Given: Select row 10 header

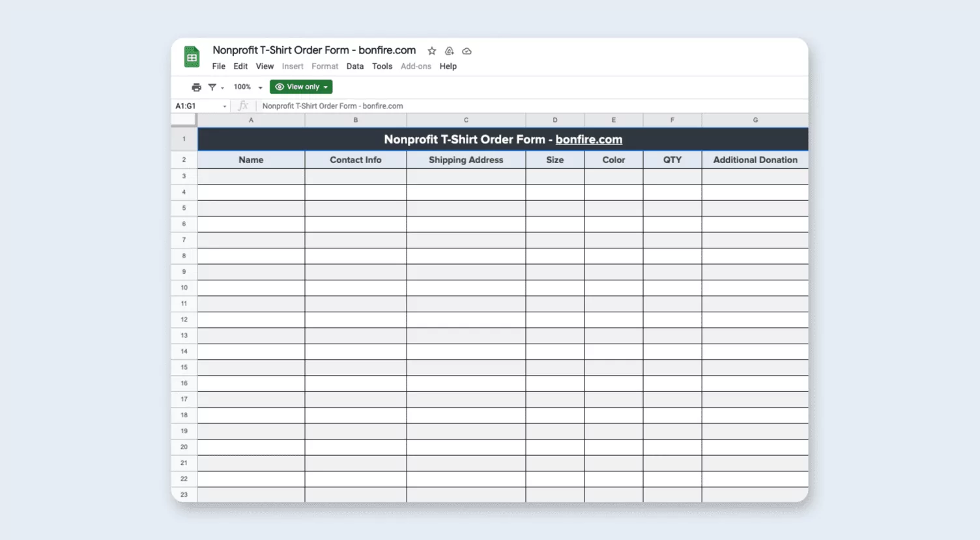Looking at the screenshot, I should point(184,288).
